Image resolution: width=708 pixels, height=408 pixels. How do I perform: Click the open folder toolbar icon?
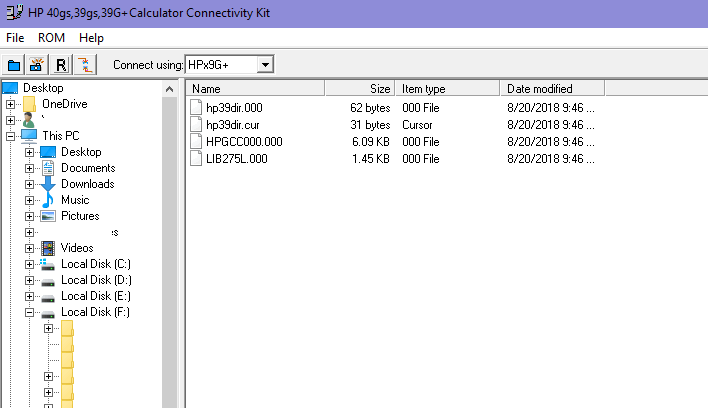pyautogui.click(x=14, y=65)
